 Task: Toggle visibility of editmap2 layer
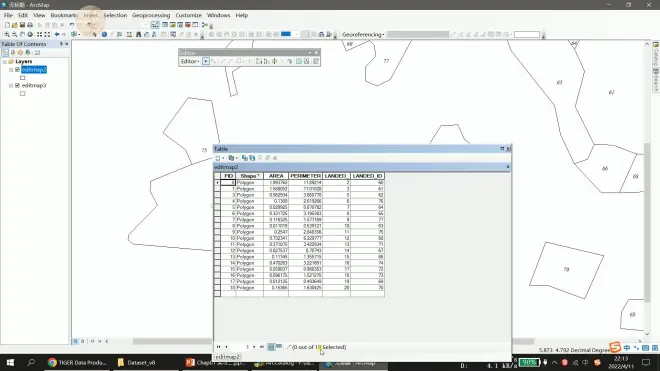point(17,70)
